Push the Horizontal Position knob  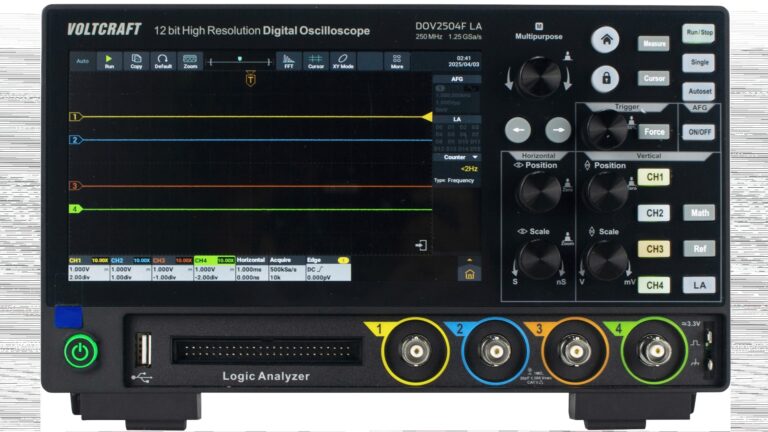coord(539,192)
